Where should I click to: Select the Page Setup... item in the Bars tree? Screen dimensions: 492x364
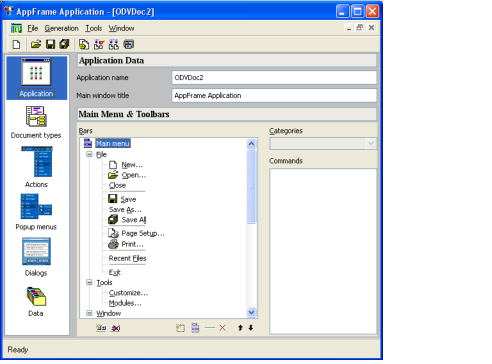(x=143, y=233)
